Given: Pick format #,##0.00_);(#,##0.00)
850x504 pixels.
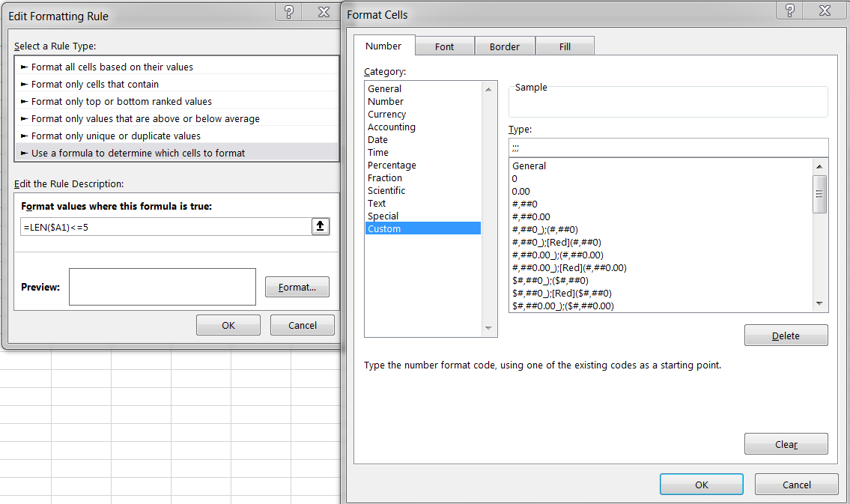Looking at the screenshot, I should pyautogui.click(x=661, y=255).
